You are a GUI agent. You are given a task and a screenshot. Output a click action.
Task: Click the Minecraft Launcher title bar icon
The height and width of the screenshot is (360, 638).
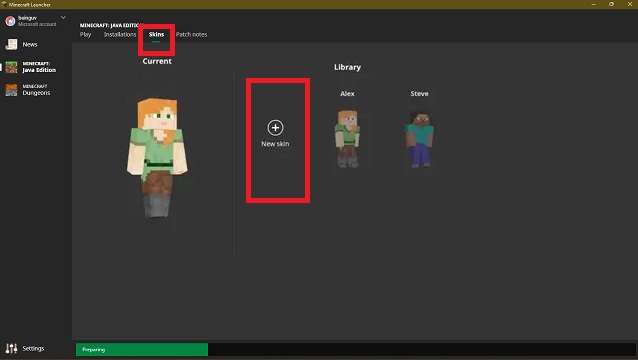pyautogui.click(x=4, y=4)
